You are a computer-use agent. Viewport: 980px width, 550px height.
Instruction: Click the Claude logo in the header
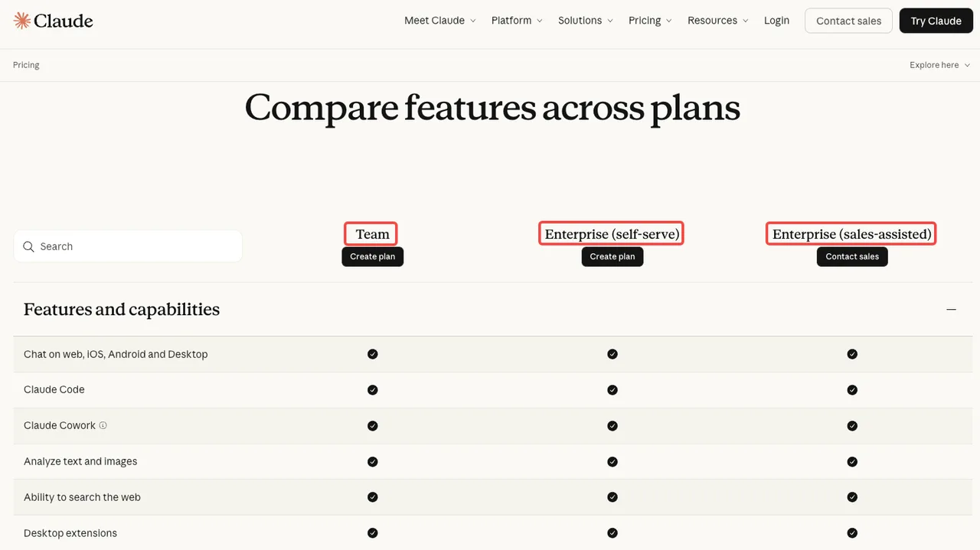pos(54,21)
